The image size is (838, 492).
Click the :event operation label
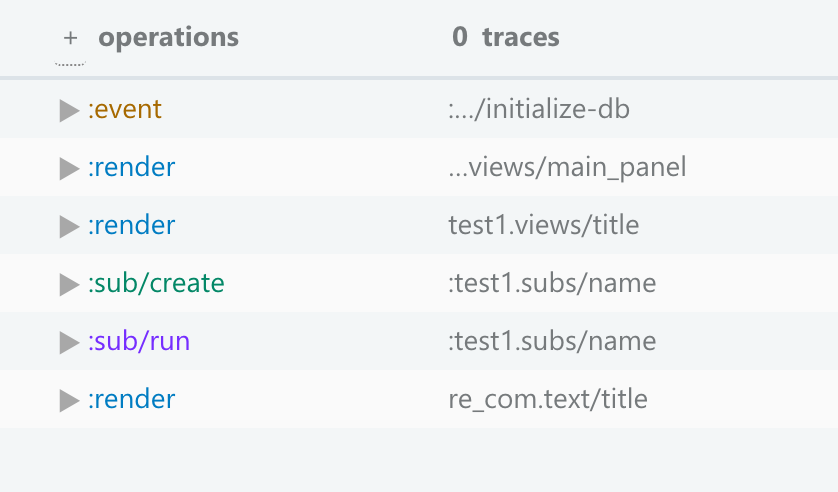[x=125, y=109]
